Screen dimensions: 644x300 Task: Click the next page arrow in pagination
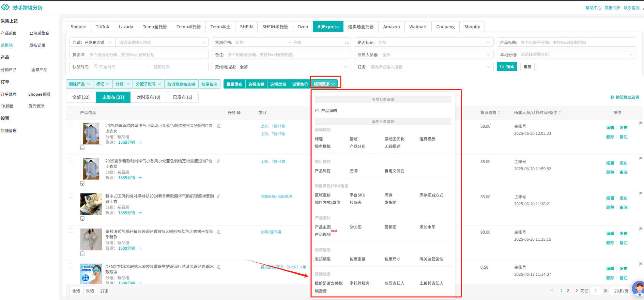577,291
